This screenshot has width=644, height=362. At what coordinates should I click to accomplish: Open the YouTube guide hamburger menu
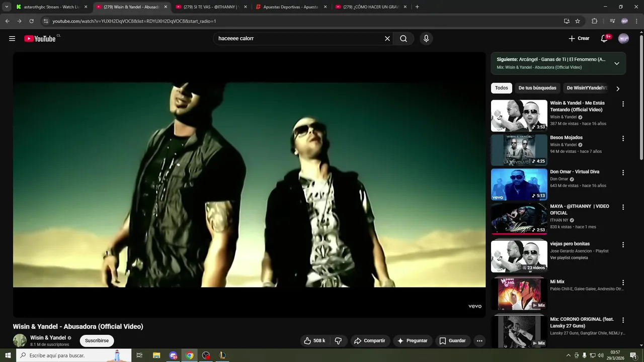pos(12,39)
